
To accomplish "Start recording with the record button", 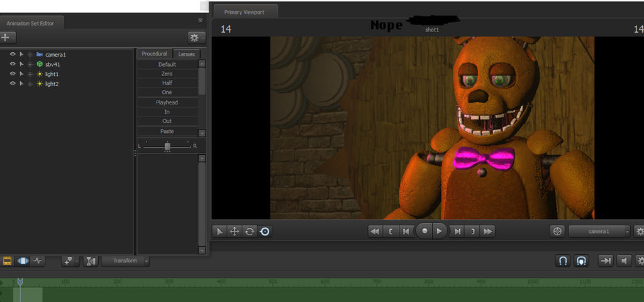I will point(425,231).
